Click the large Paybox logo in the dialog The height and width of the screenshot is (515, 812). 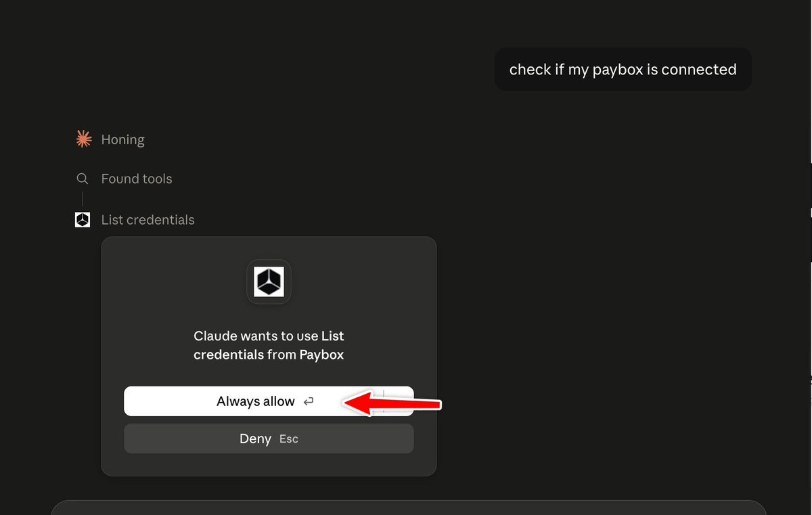269,282
